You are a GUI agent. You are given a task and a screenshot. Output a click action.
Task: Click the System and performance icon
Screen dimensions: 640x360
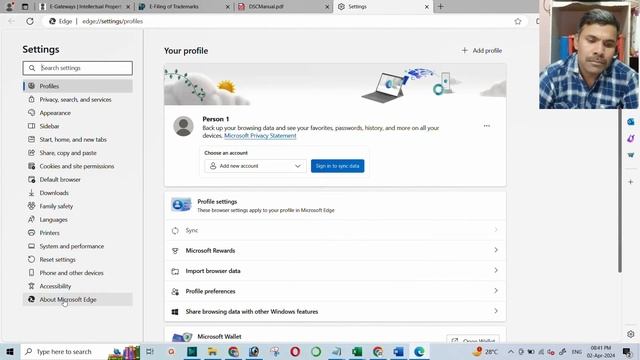tap(31, 246)
